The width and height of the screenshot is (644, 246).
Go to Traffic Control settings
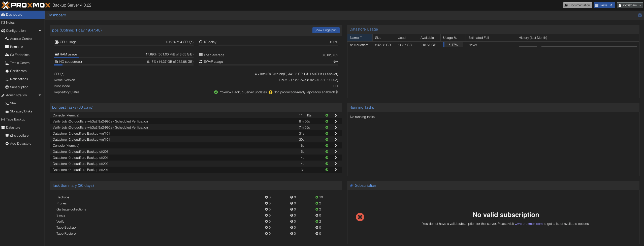[20, 63]
